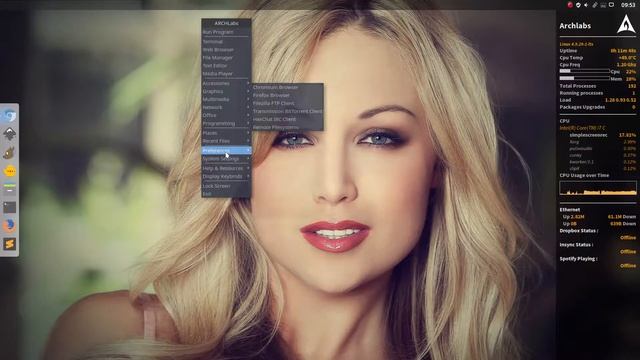Expand the Programming submenu

tap(226, 123)
